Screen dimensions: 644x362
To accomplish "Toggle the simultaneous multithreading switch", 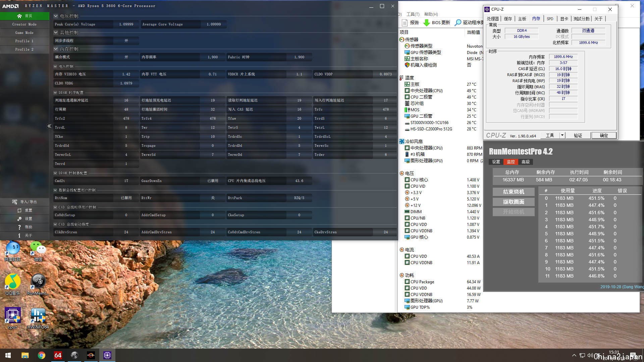I will pyautogui.click(x=126, y=41).
